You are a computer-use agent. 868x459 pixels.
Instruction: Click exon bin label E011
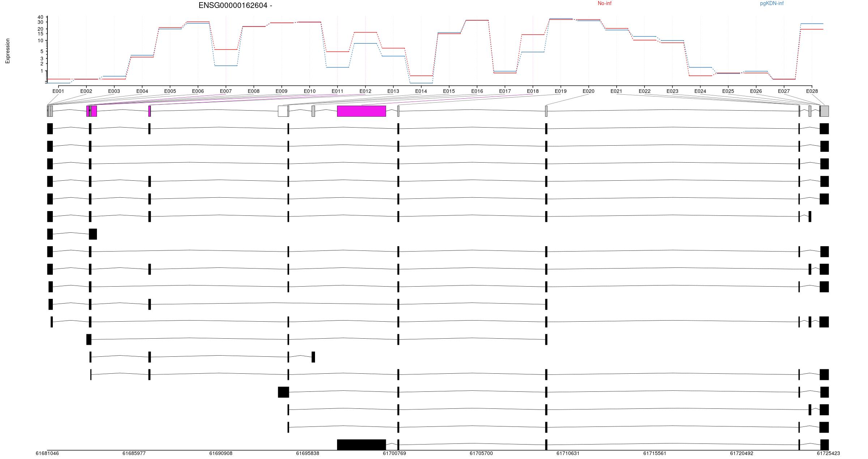[x=337, y=91]
